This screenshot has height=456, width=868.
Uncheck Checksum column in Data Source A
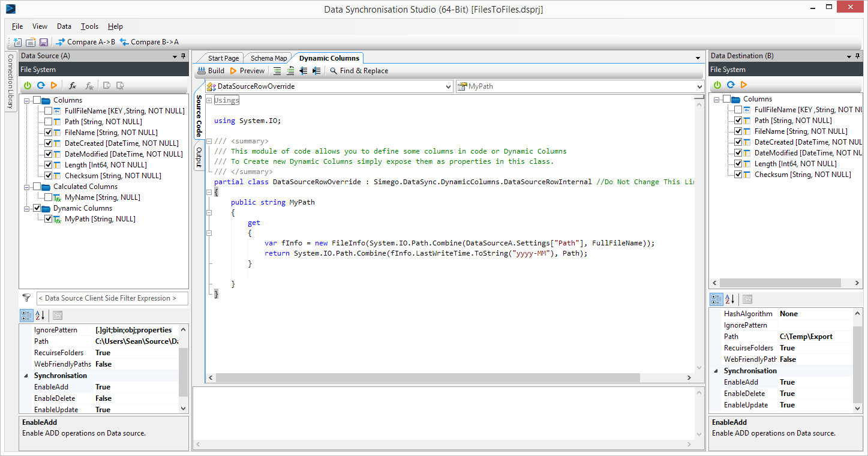[x=49, y=176]
